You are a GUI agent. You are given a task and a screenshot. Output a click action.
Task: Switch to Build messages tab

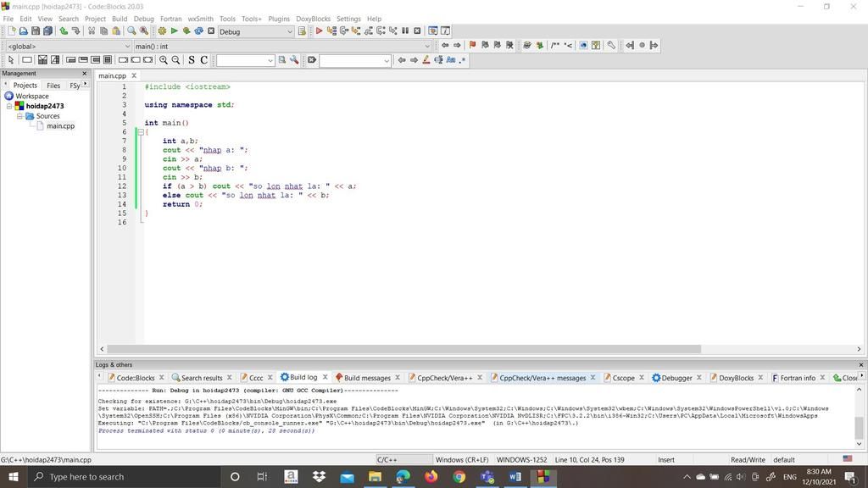click(x=368, y=378)
